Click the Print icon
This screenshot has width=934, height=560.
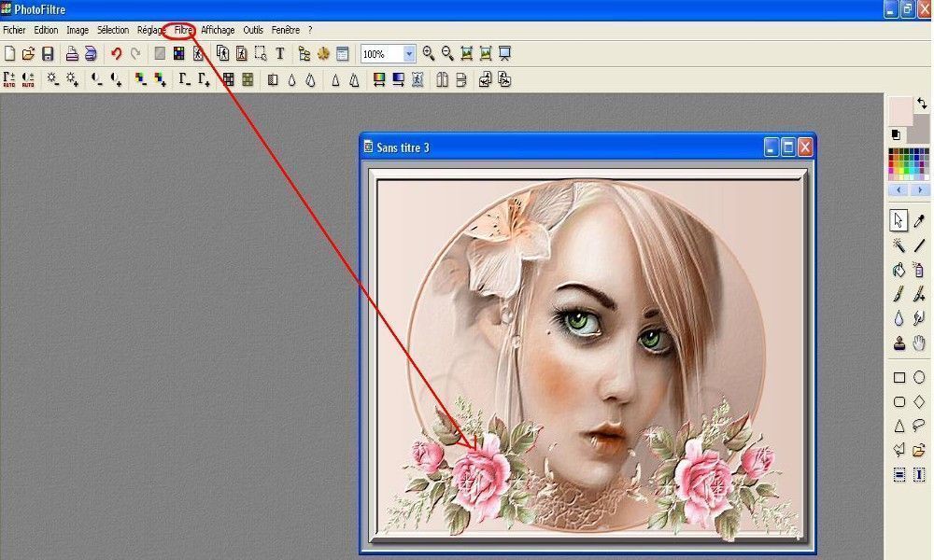(x=72, y=53)
